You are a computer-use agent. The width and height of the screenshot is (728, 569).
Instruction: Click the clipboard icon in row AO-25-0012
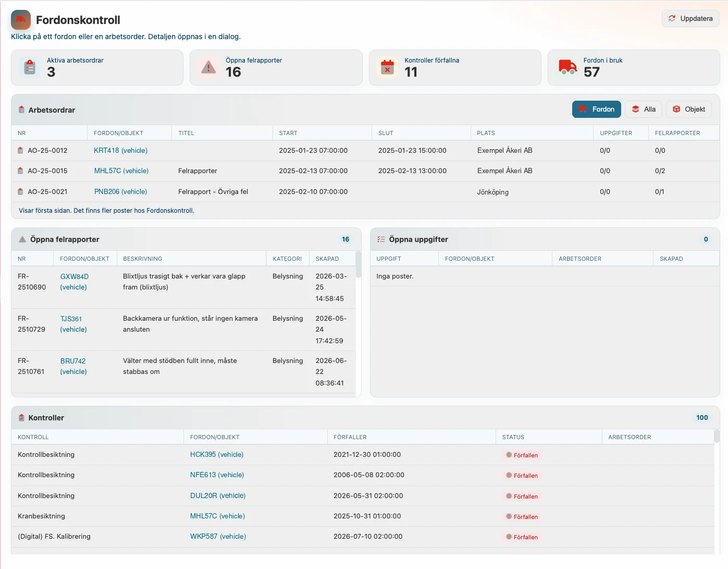coord(20,151)
